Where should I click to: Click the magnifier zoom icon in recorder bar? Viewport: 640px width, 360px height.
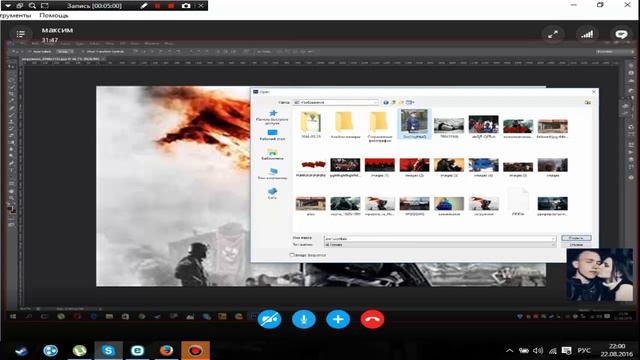click(x=32, y=6)
